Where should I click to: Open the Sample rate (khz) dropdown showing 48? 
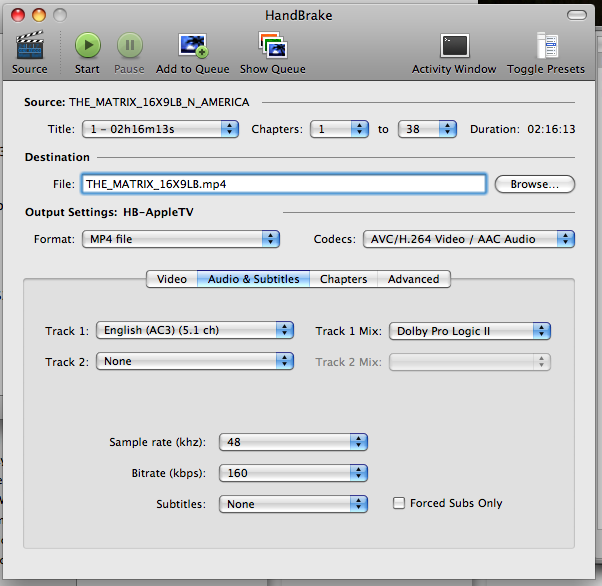pyautogui.click(x=293, y=442)
